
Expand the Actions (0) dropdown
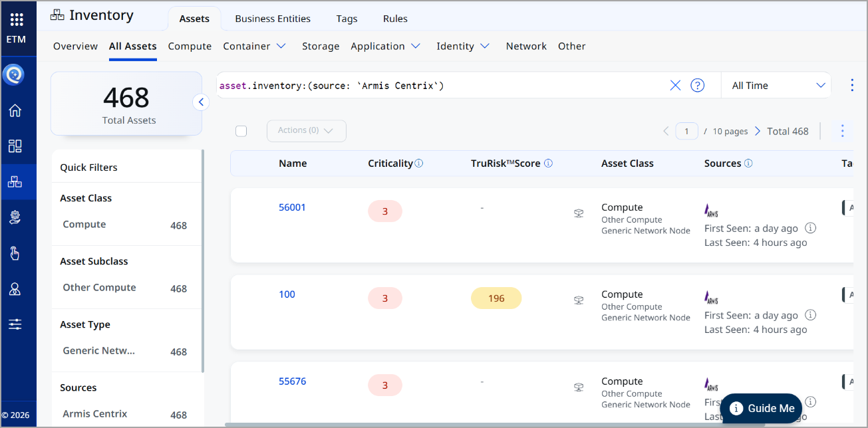click(x=306, y=131)
